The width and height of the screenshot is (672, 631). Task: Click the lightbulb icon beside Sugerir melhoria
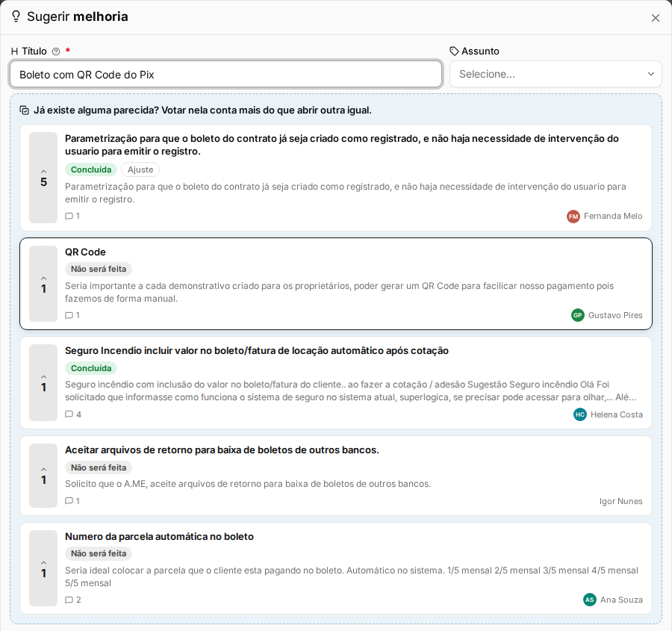click(x=16, y=16)
